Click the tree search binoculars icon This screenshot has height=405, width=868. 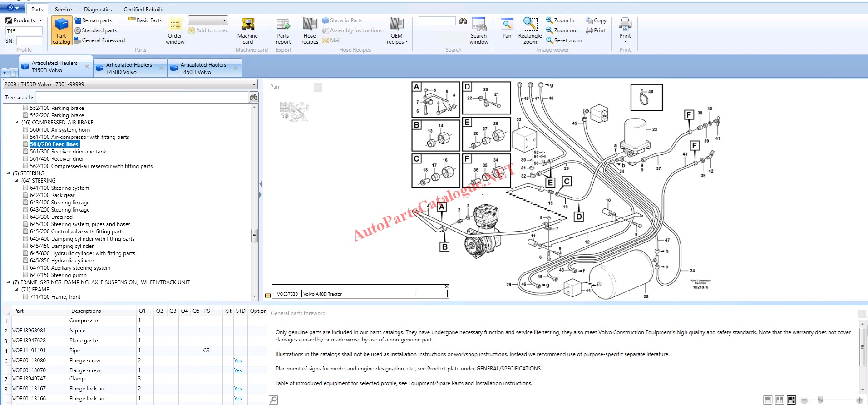click(x=254, y=97)
